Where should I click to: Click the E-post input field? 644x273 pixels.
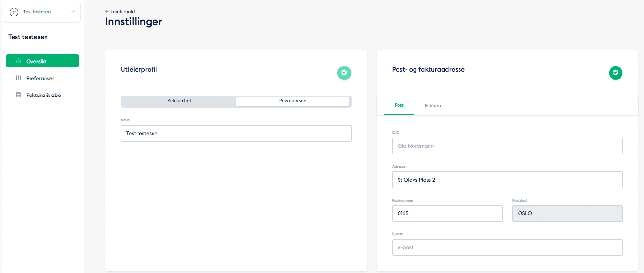(507, 247)
